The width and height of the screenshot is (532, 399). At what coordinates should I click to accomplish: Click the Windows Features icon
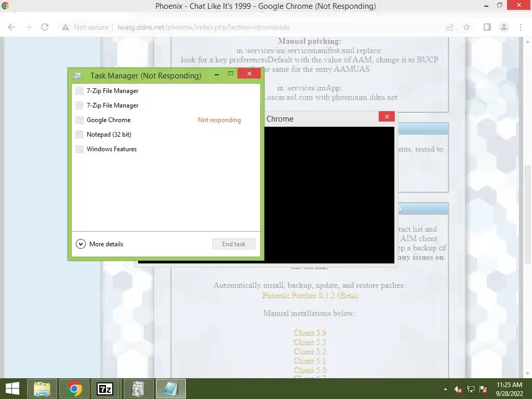[79, 149]
